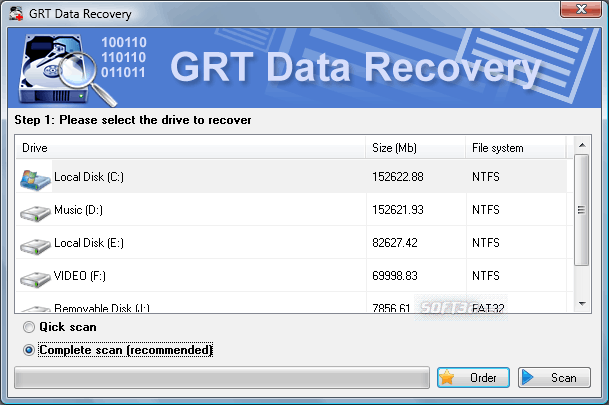Click the yellow star icon on Order button
The image size is (609, 405).
click(447, 377)
